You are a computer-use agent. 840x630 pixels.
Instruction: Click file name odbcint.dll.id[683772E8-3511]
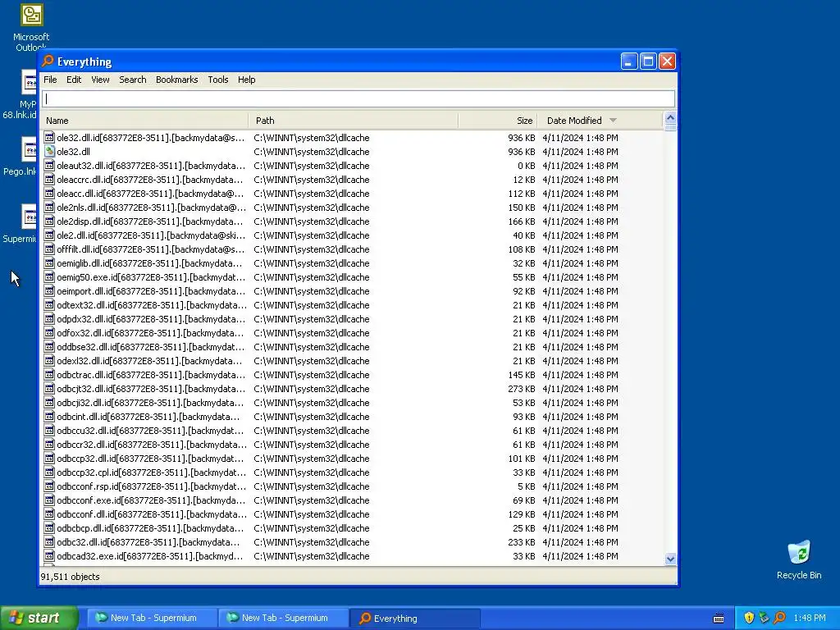click(148, 417)
